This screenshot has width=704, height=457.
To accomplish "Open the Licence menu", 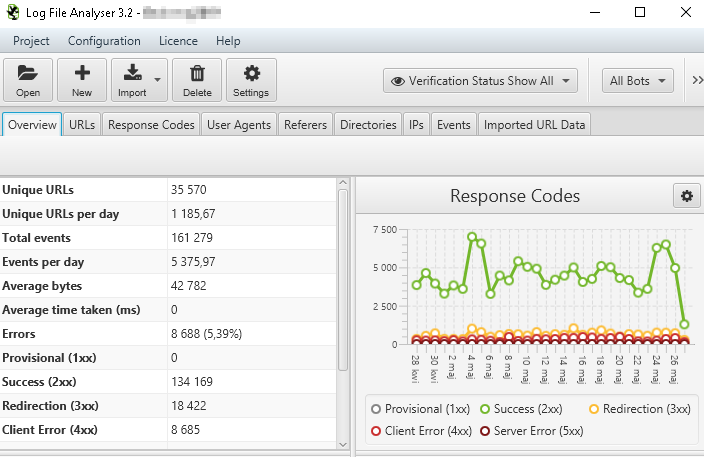I will (178, 41).
